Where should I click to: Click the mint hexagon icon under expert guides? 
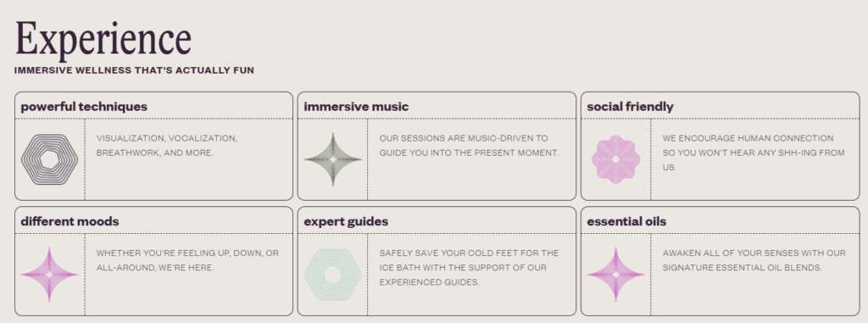[x=332, y=274]
